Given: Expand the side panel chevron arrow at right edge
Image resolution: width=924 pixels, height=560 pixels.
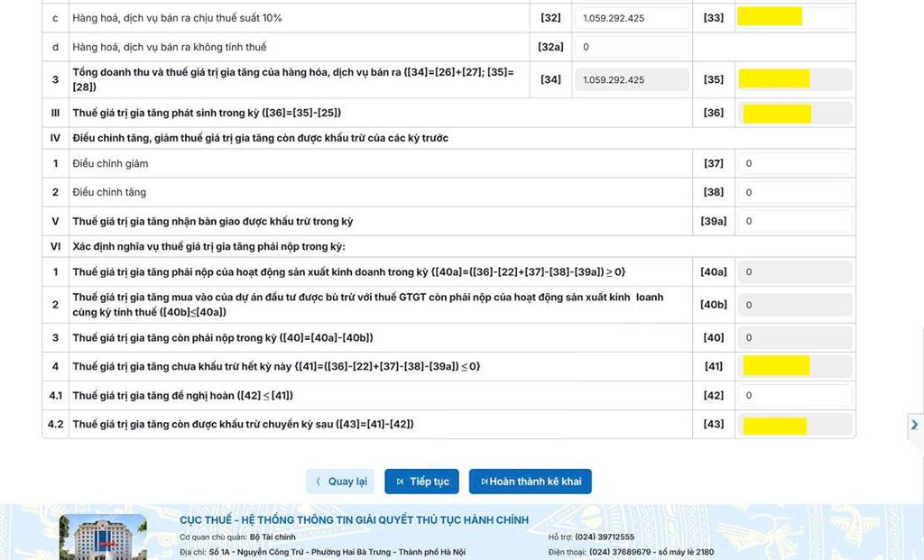Looking at the screenshot, I should [x=914, y=425].
